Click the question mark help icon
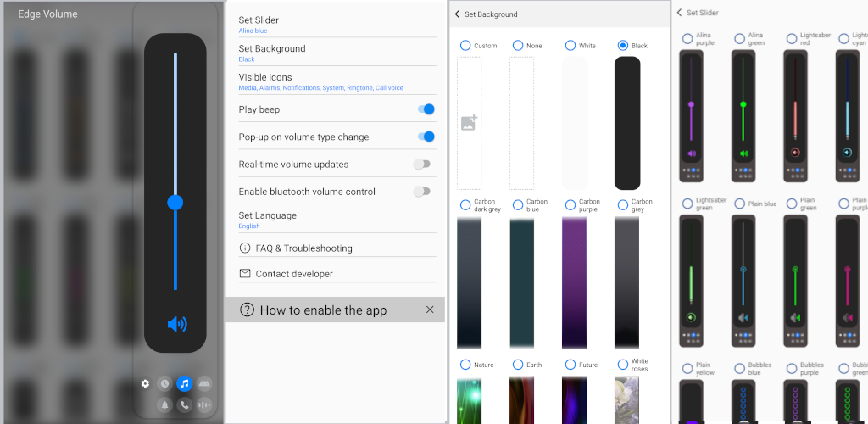 (x=247, y=310)
